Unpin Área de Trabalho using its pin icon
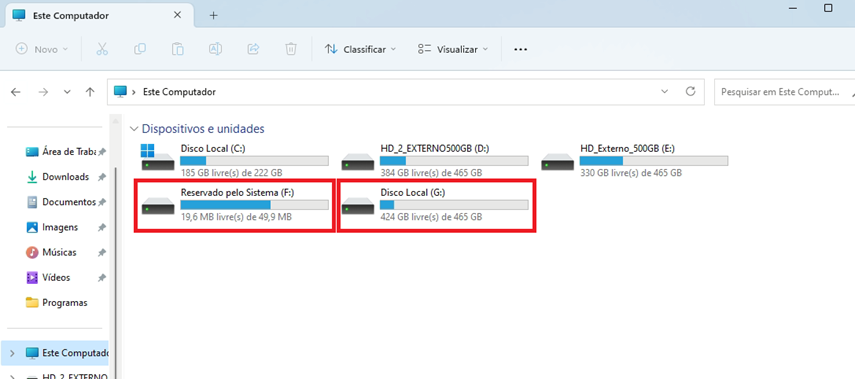The height and width of the screenshot is (379, 855). point(101,152)
